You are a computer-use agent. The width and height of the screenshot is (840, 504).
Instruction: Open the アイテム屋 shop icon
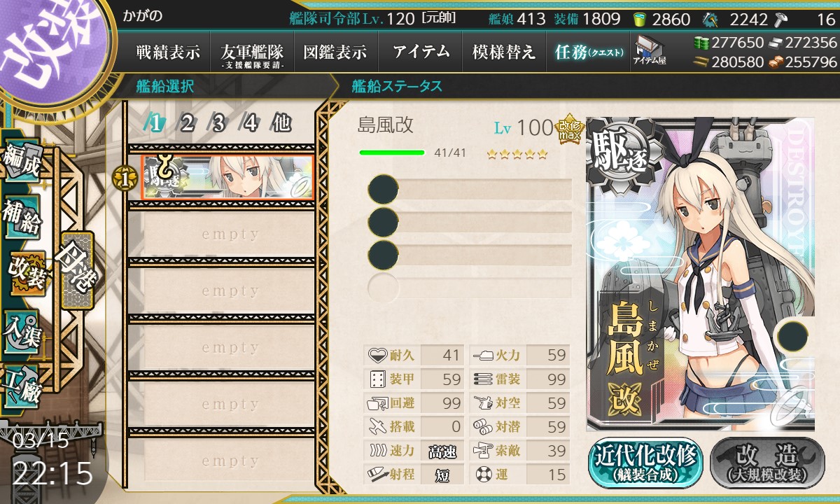[649, 51]
